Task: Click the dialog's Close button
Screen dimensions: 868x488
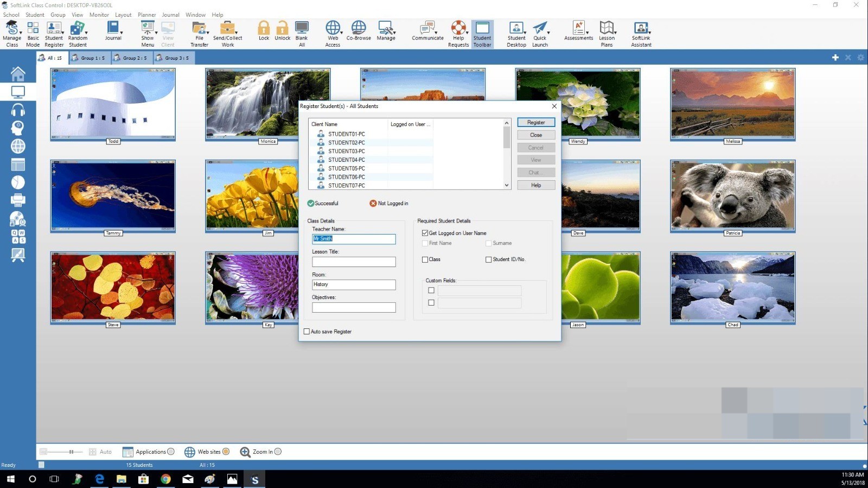Action: (x=536, y=135)
